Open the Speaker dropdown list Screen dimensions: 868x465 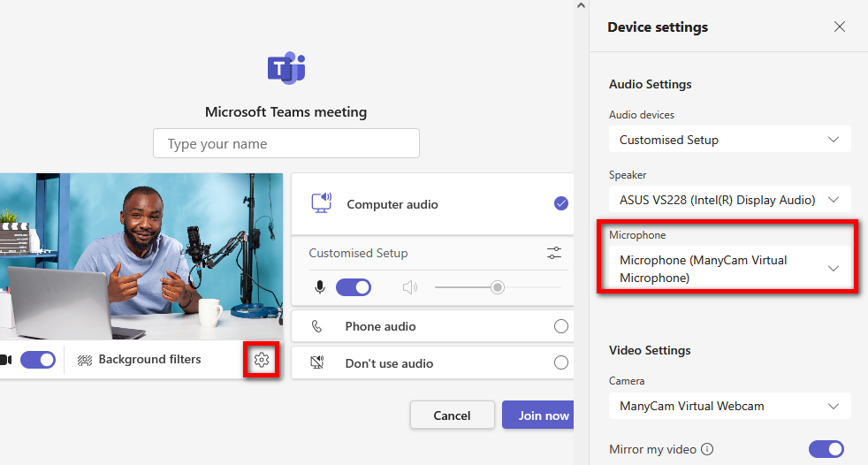(x=729, y=200)
